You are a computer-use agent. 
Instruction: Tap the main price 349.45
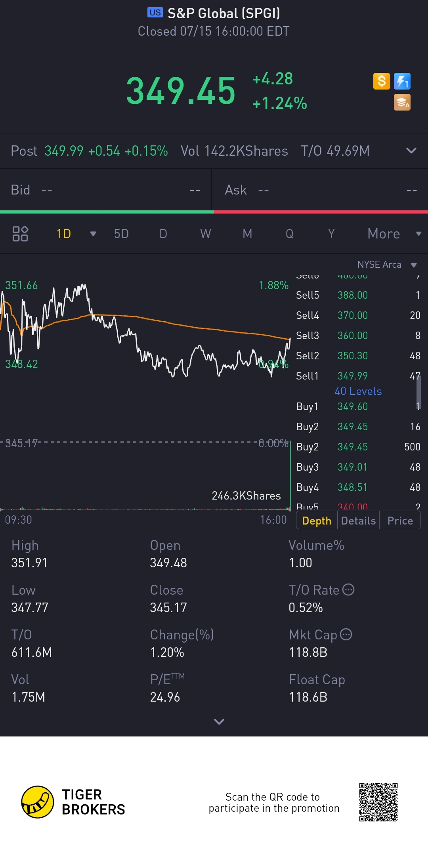[x=181, y=91]
